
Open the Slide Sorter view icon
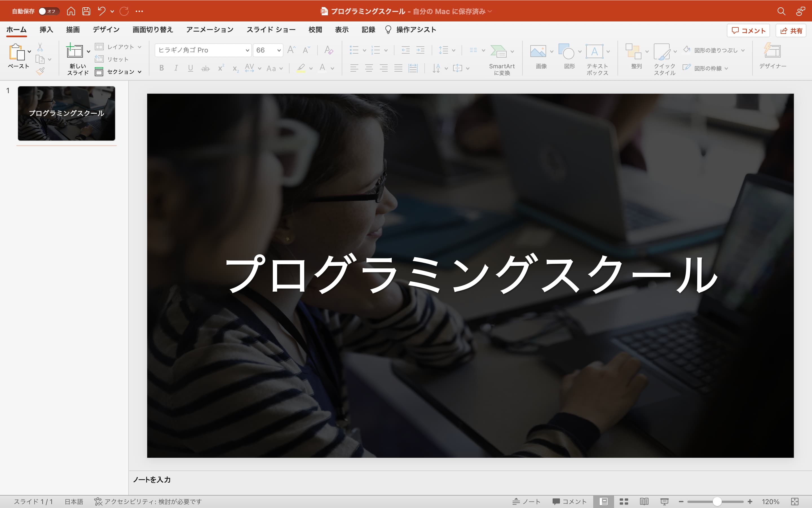pos(624,501)
